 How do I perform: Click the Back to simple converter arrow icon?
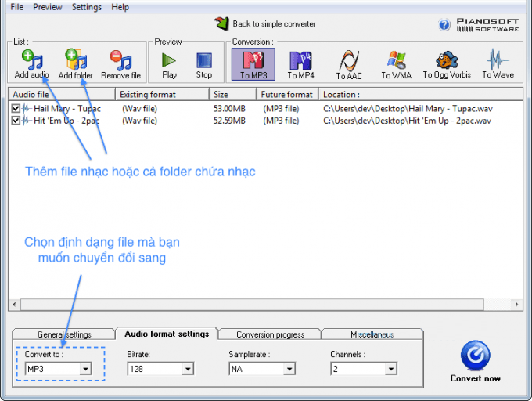point(221,23)
